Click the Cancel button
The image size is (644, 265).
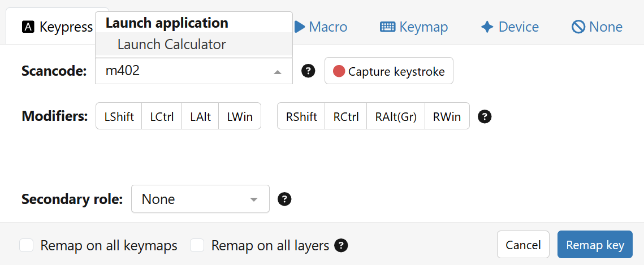pos(523,245)
